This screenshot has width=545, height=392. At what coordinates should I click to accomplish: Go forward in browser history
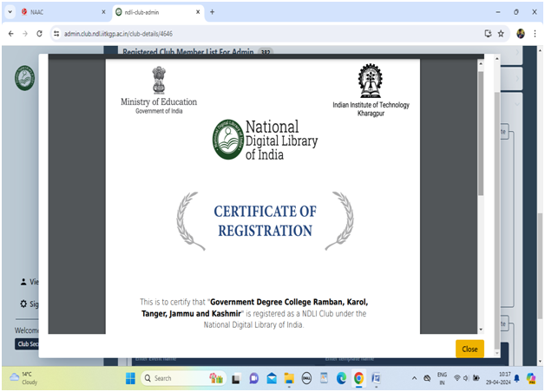pyautogui.click(x=25, y=34)
